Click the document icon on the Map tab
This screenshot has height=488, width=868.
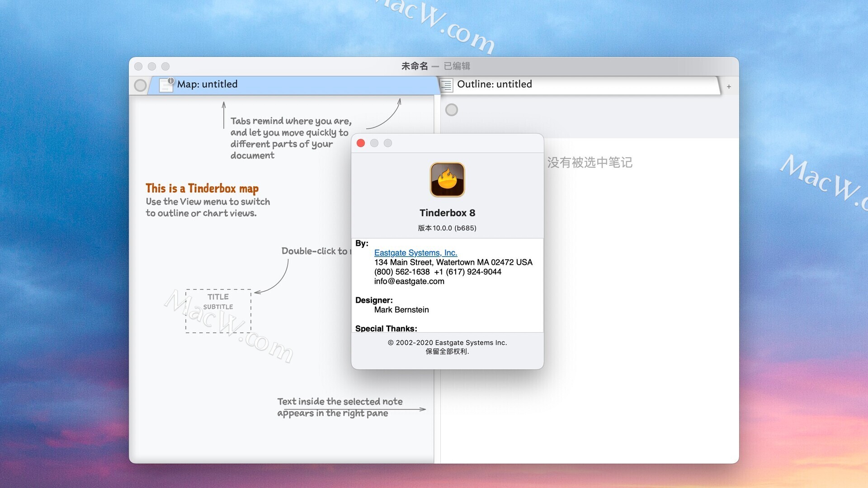pyautogui.click(x=166, y=84)
